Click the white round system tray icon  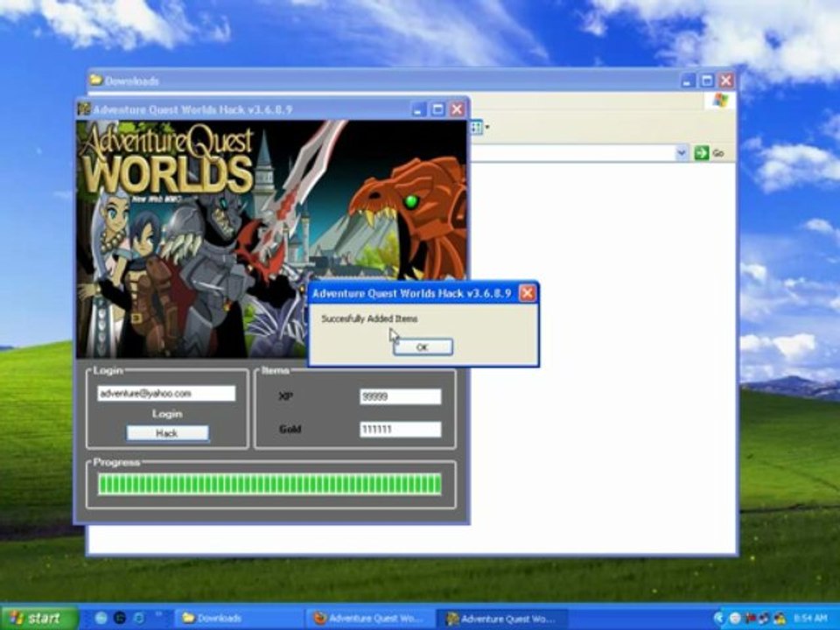(x=735, y=619)
